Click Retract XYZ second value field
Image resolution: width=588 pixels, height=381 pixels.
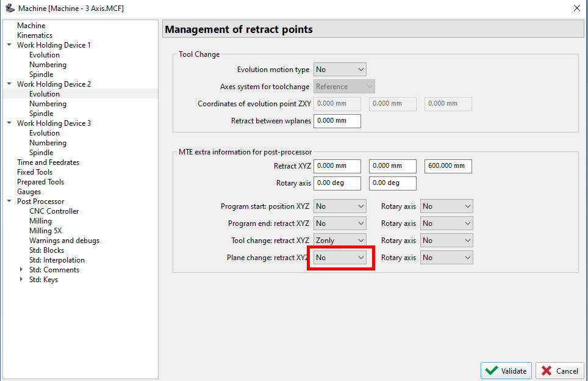[393, 166]
